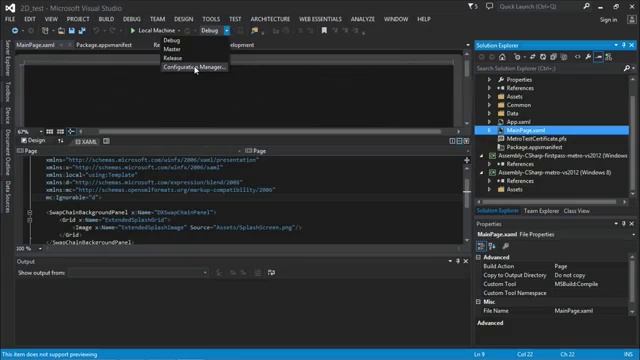Image resolution: width=640 pixels, height=360 pixels.
Task: Click the Property Pages wrench icon in Properties panel
Action: pyautogui.click(x=505, y=246)
